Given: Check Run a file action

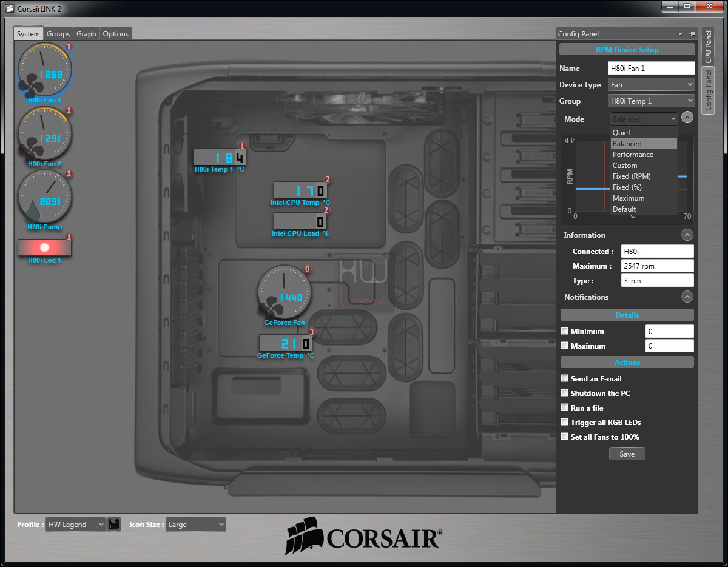Looking at the screenshot, I should point(565,408).
